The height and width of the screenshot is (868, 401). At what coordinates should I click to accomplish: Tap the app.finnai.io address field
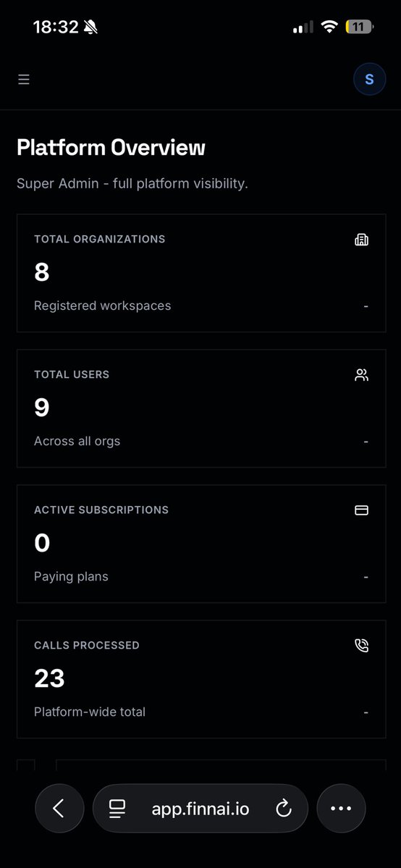pyautogui.click(x=200, y=808)
